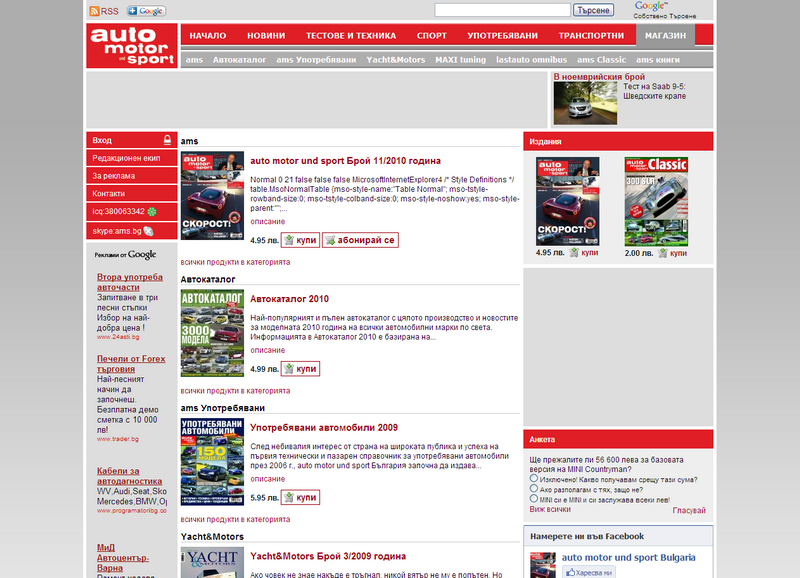Viewport: 800px width, 578px height.
Task: Open 'Yacht&Motors Брой 3/2009 година' link
Action: [328, 556]
